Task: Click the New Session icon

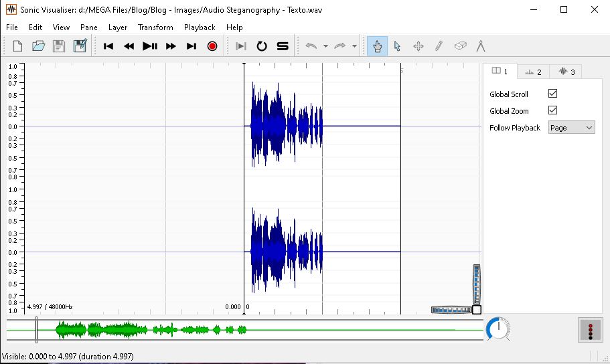Action: point(18,46)
